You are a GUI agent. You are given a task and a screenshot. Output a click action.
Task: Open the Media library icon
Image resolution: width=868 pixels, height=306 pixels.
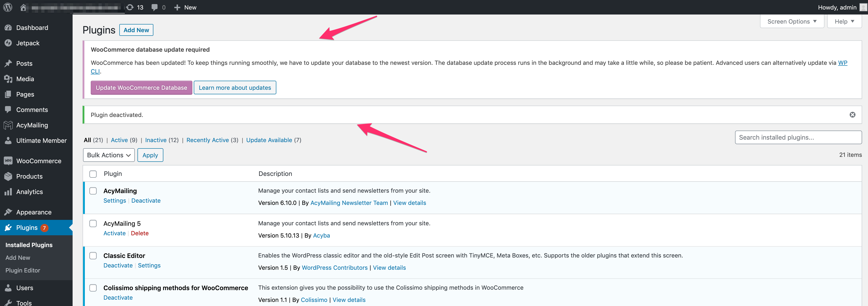[x=8, y=79]
